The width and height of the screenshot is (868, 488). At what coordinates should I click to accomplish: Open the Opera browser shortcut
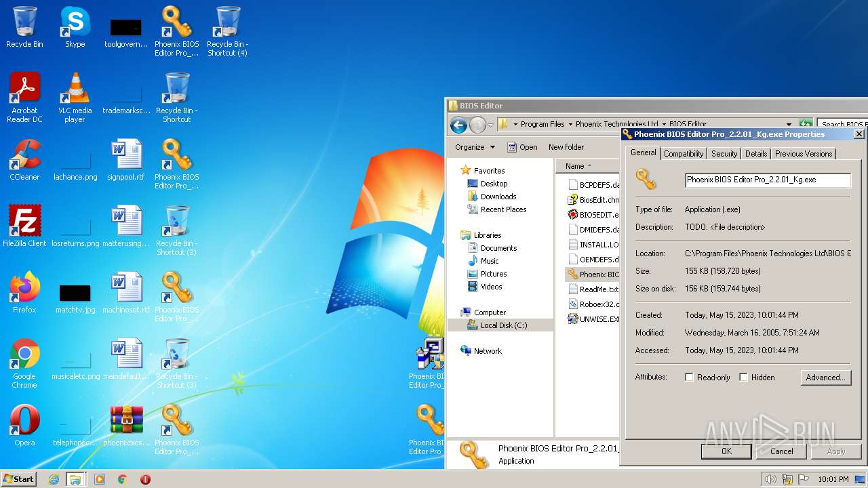[x=24, y=426]
